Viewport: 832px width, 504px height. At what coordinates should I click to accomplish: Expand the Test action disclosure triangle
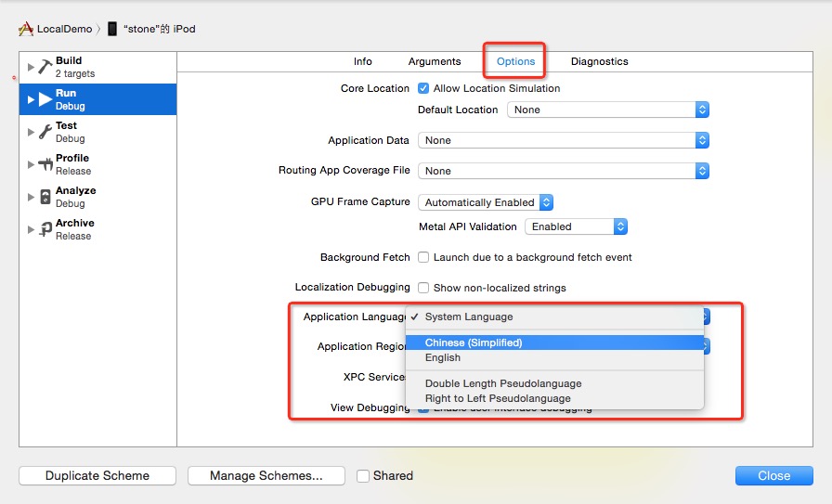(31, 132)
